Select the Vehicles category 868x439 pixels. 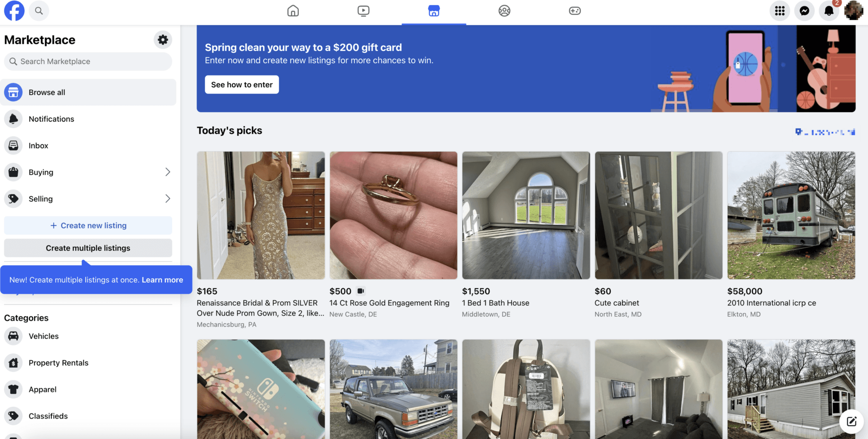click(x=43, y=336)
